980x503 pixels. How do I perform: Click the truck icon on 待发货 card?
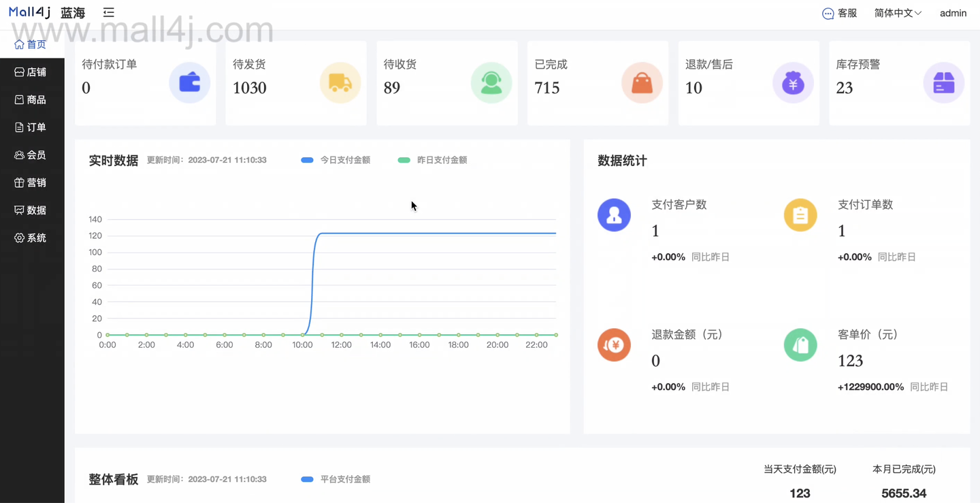[x=340, y=82]
